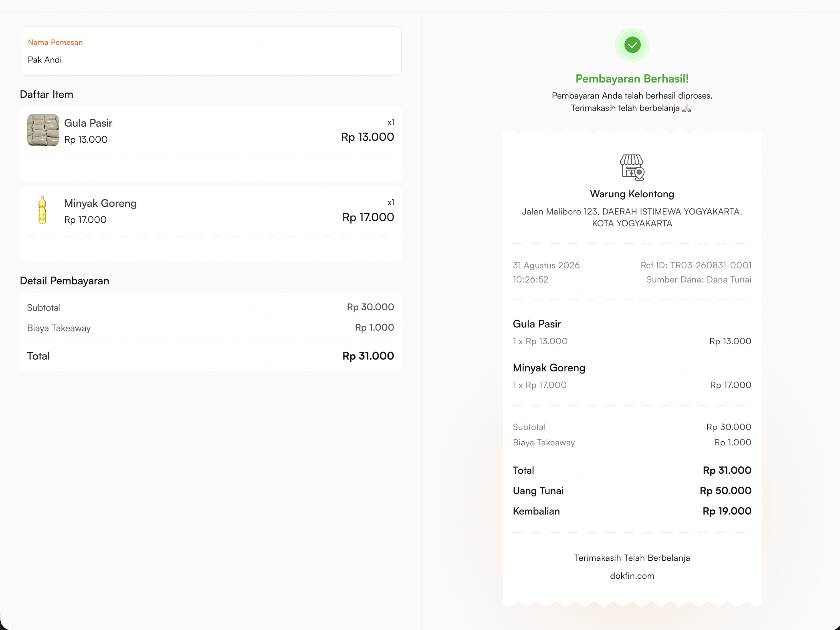Click the x1 quantity on the Gula Pasir card
Image resolution: width=840 pixels, height=630 pixels.
click(x=391, y=122)
